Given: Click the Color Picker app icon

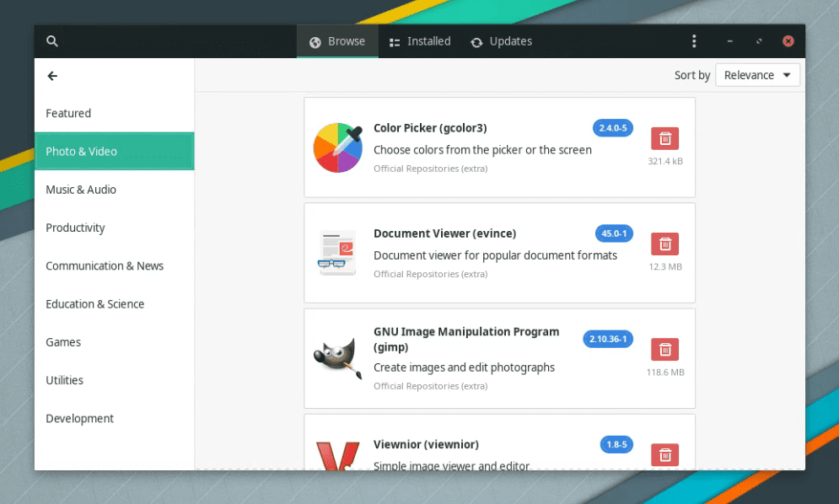Looking at the screenshot, I should 338,147.
